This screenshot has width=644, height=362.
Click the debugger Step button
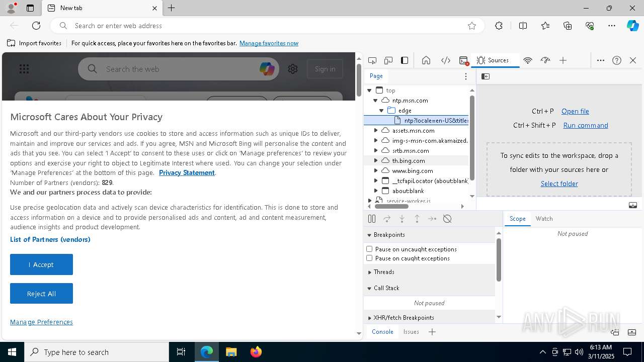click(x=432, y=219)
